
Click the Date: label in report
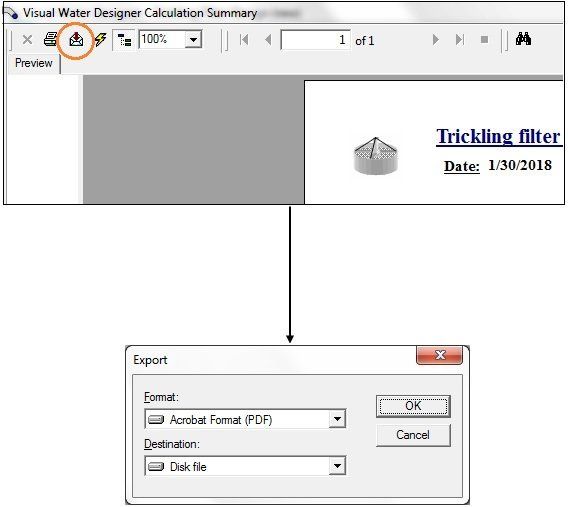pos(462,166)
